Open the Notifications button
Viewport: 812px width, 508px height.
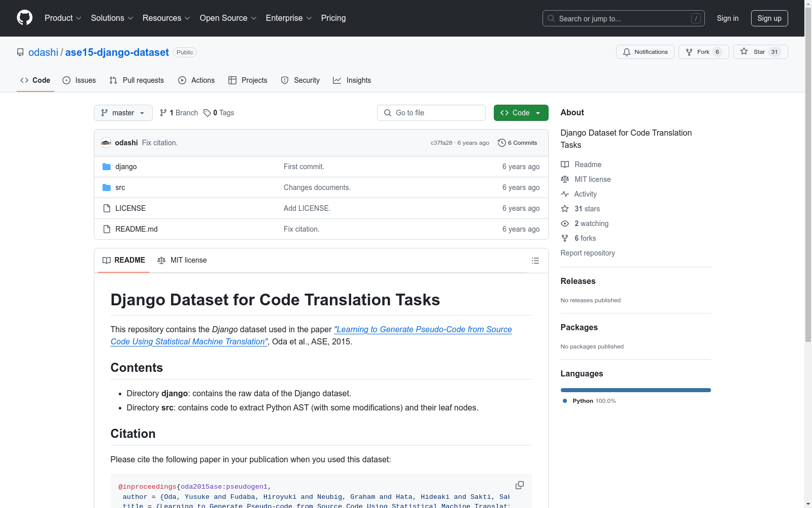click(645, 52)
